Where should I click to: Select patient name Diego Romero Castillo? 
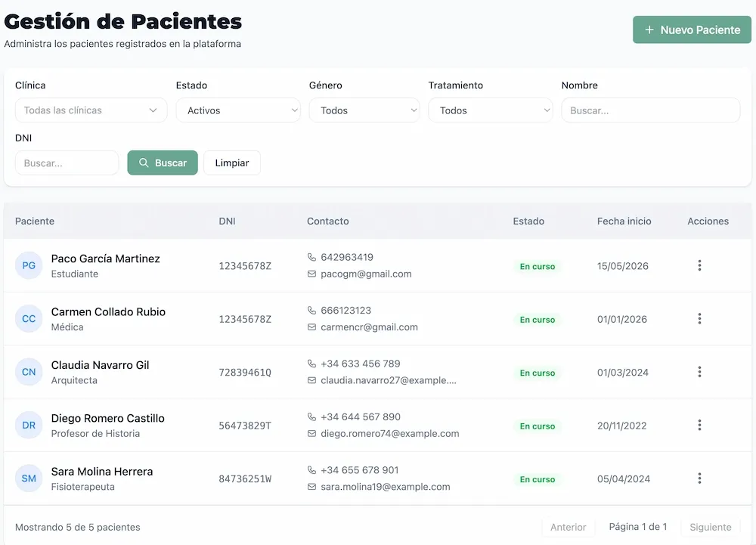(108, 418)
